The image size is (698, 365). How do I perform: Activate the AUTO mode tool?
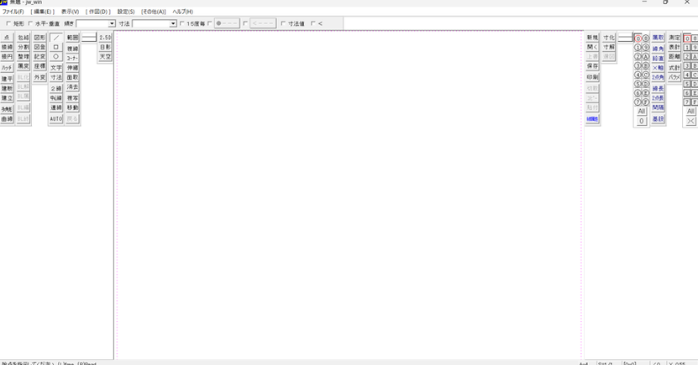56,119
